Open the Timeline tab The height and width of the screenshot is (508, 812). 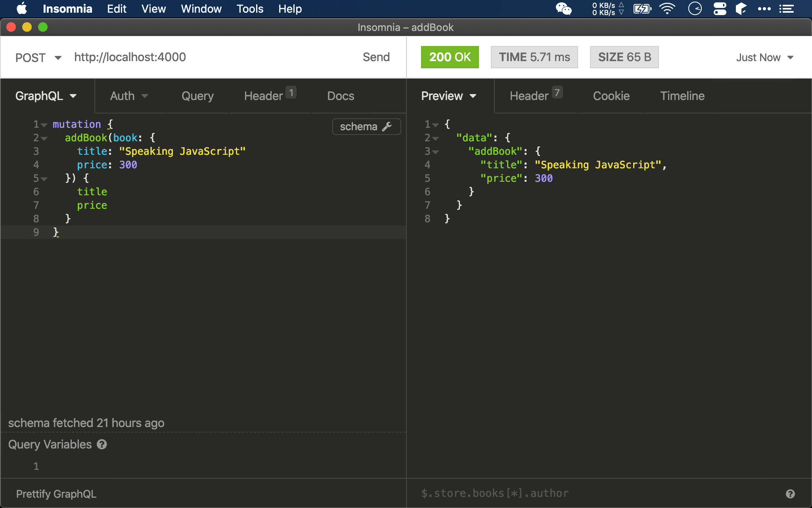click(x=682, y=96)
